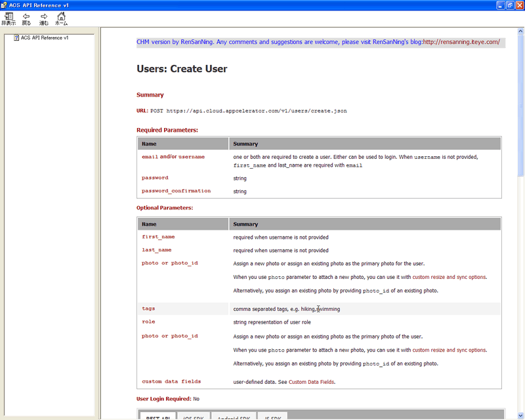
Task: Go forward with the 進む toolbar button
Action: click(x=44, y=19)
